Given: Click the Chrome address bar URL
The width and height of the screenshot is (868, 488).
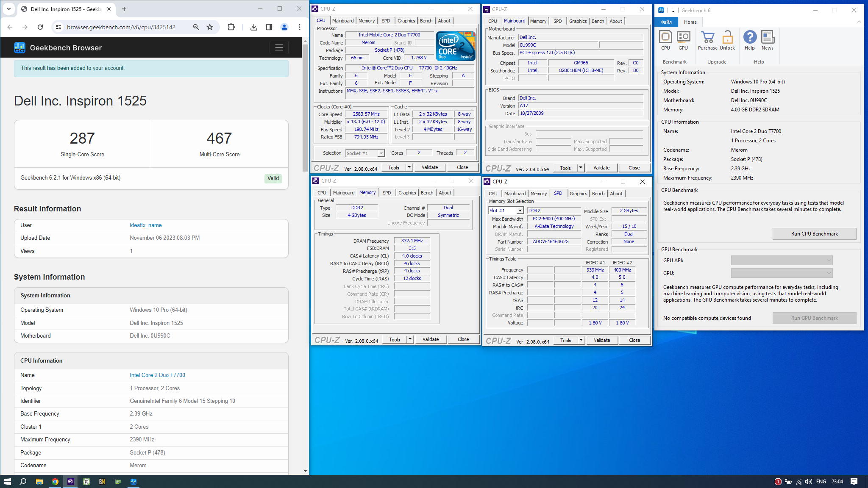Looking at the screenshot, I should click(121, 27).
